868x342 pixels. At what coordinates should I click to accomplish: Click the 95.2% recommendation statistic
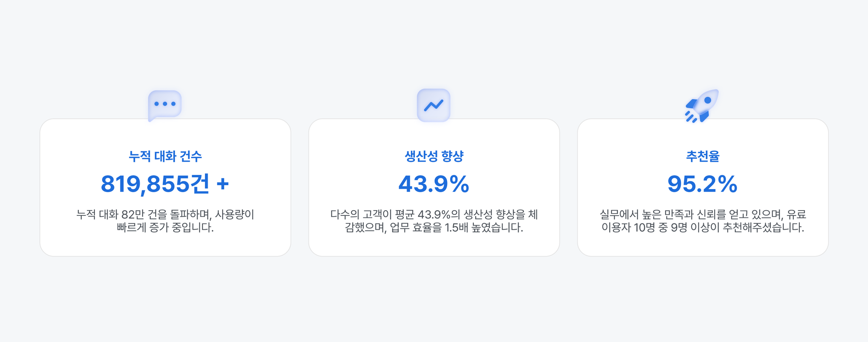point(703,184)
